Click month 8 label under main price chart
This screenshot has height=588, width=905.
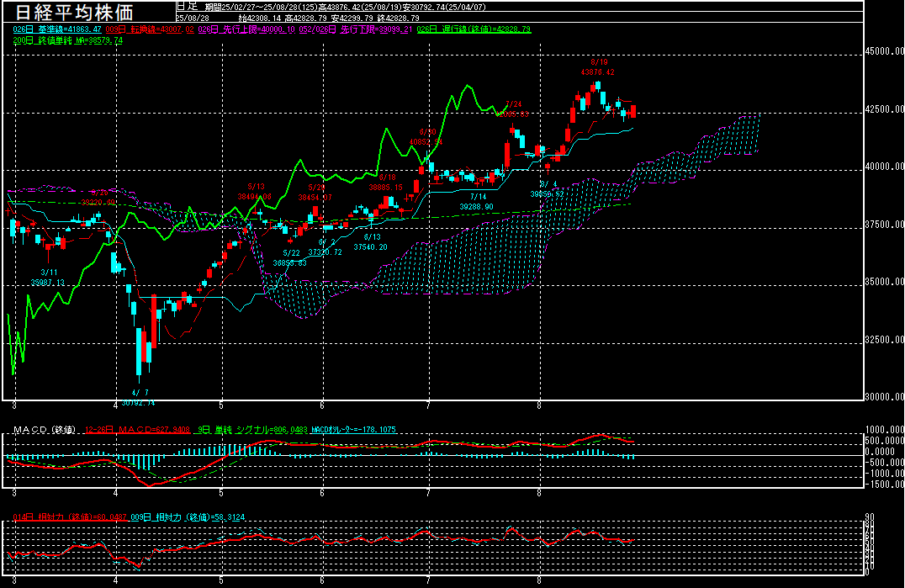539,405
